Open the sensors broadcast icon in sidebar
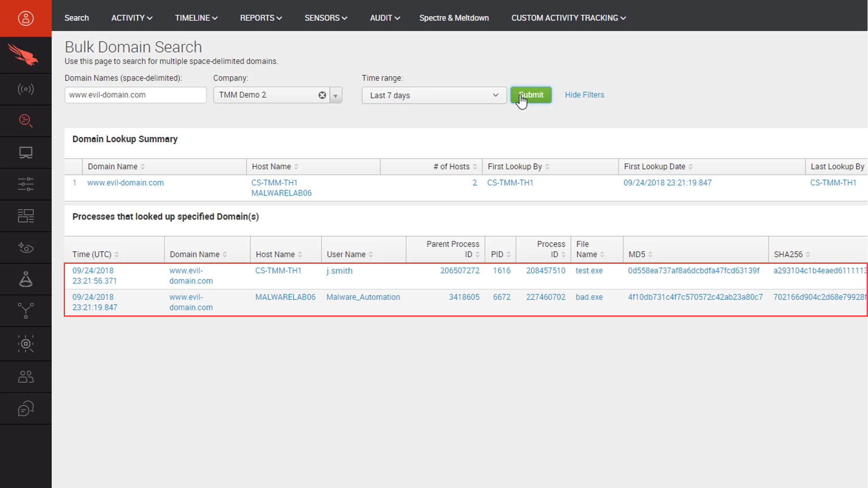 [26, 89]
